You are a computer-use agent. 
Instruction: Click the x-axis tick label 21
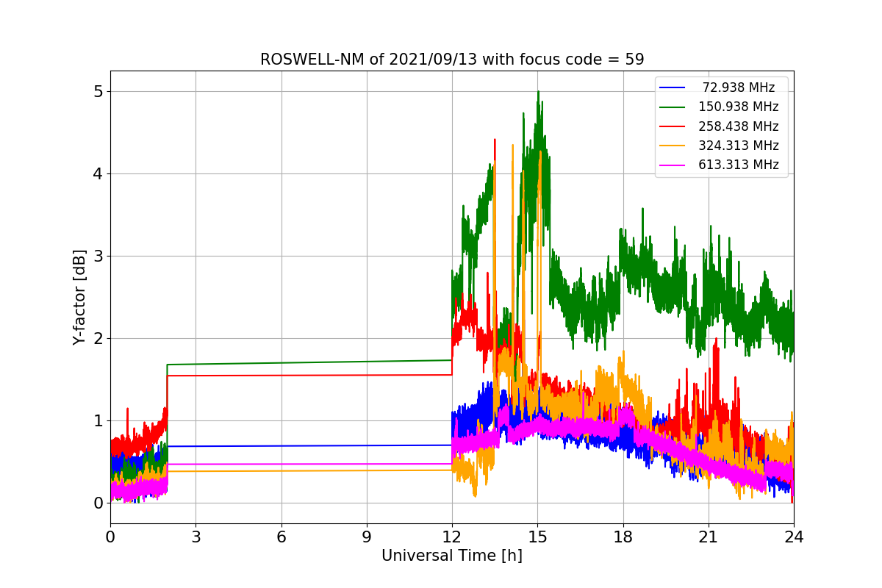click(x=709, y=537)
